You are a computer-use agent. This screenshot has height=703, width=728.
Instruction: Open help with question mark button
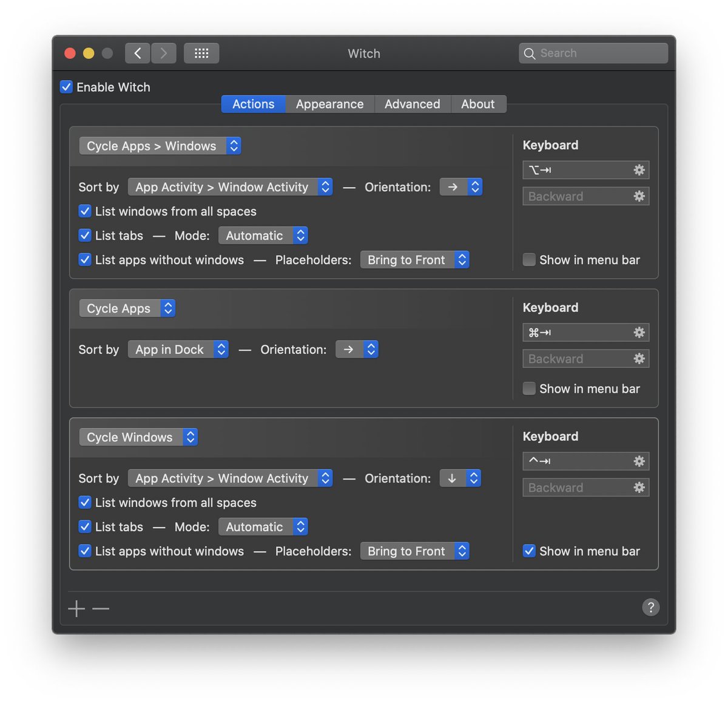tap(650, 607)
